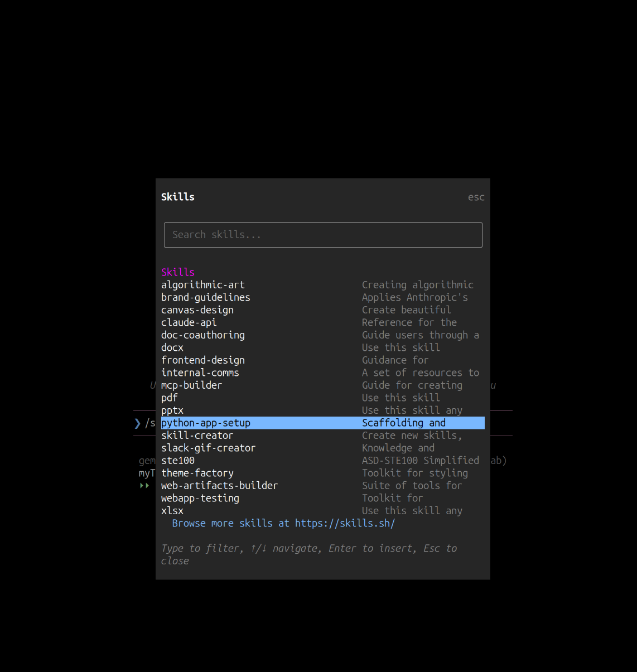Select the mcp-builder skill
The width and height of the screenshot is (637, 672).
323,385
